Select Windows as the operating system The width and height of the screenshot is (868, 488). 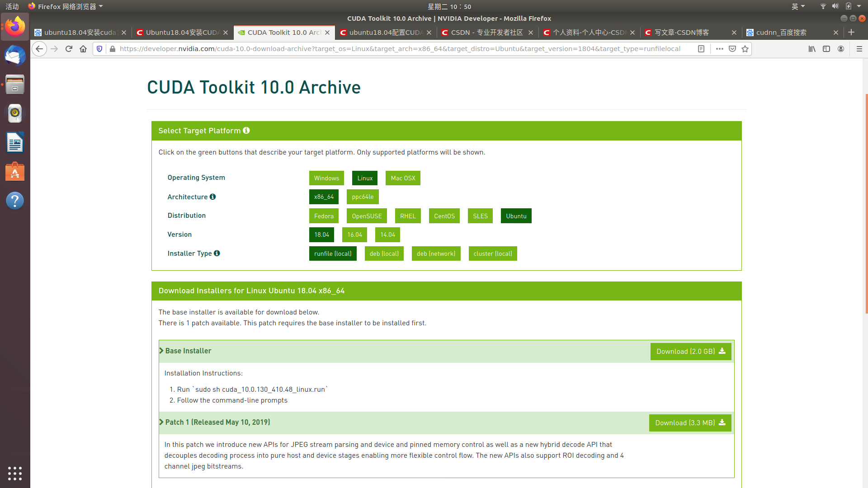point(326,178)
